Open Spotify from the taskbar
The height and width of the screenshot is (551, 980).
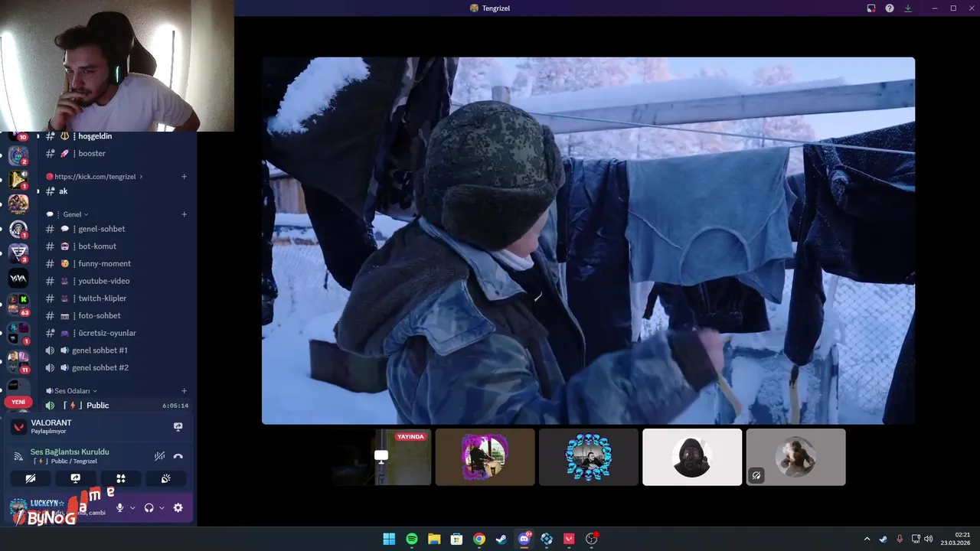[411, 539]
